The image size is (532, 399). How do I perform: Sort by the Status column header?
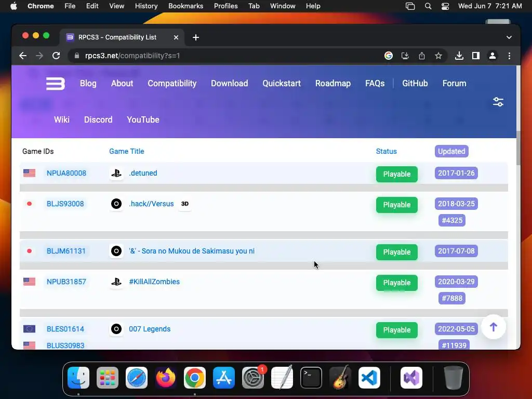coord(386,151)
